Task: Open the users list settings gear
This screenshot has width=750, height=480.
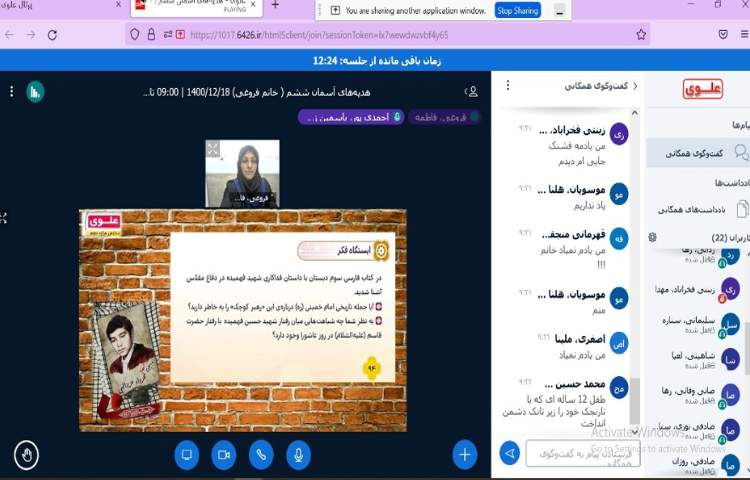Action: (652, 237)
